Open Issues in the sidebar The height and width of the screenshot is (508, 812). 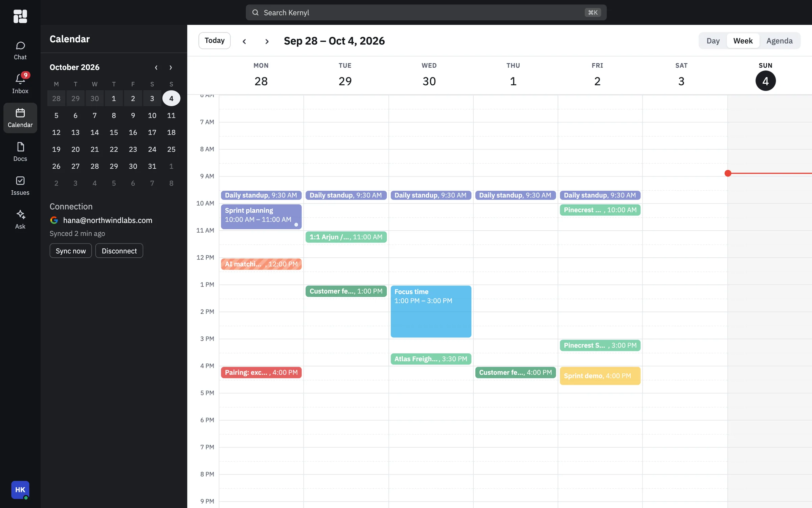[20, 186]
